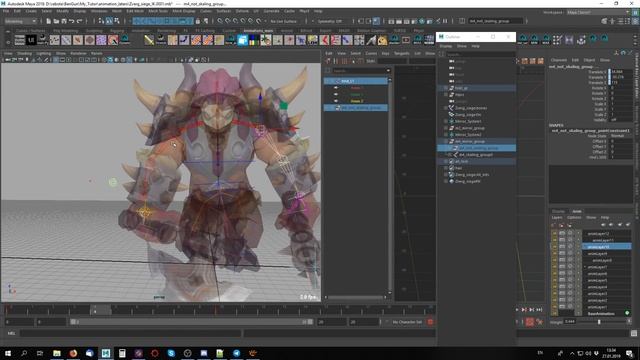Open the Windows Start menu
The height and width of the screenshot is (360, 640).
tap(8, 353)
